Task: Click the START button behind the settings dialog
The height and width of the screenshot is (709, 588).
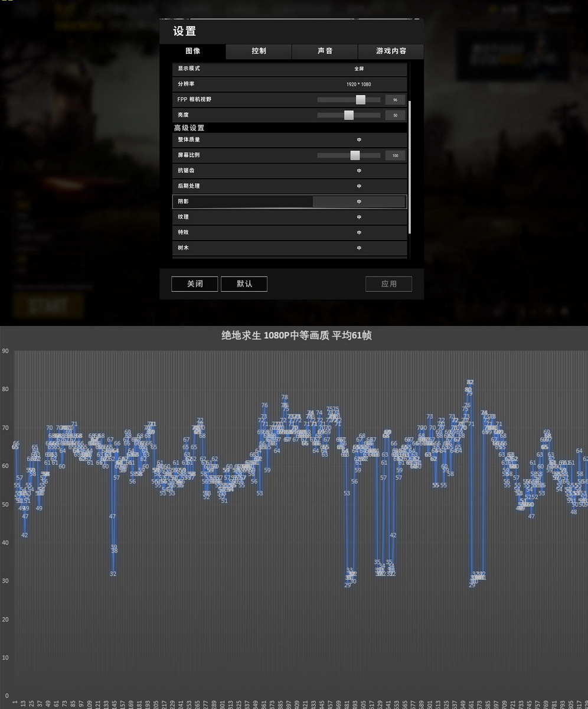Action: point(48,306)
